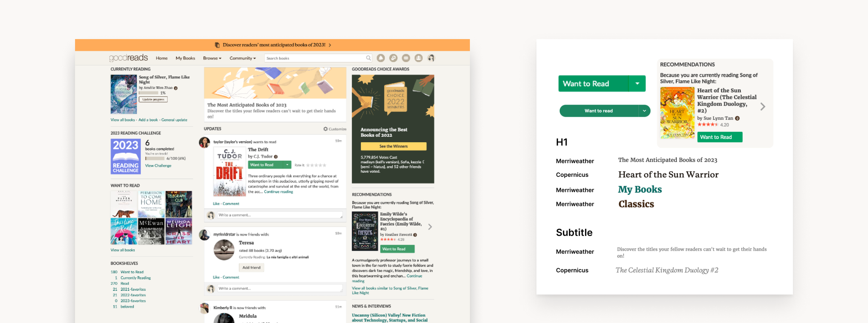Viewport: 868px width, 323px height.
Task: Open Teresa's profile picture
Action: coord(224,250)
